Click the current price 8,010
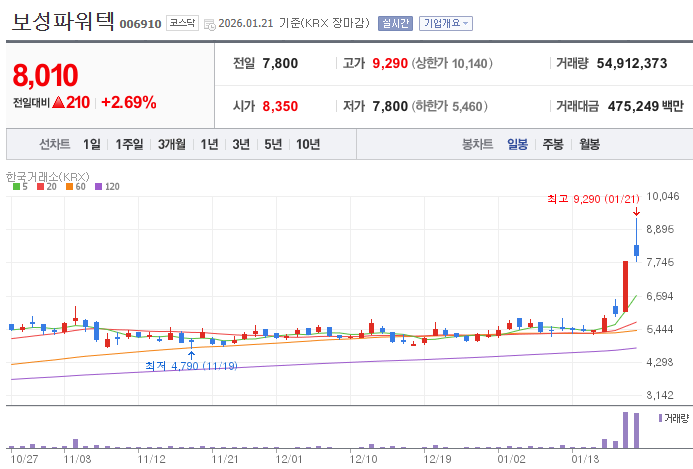This screenshot has width=693, height=469. click(46, 75)
